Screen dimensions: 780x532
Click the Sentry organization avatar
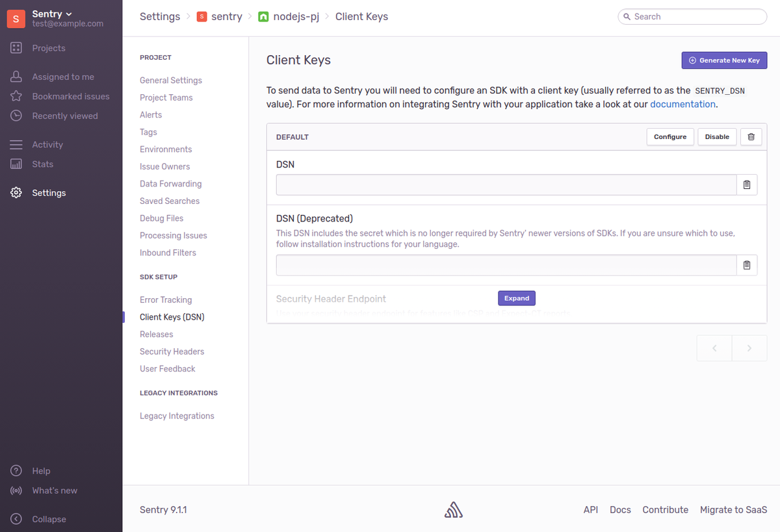(16, 19)
